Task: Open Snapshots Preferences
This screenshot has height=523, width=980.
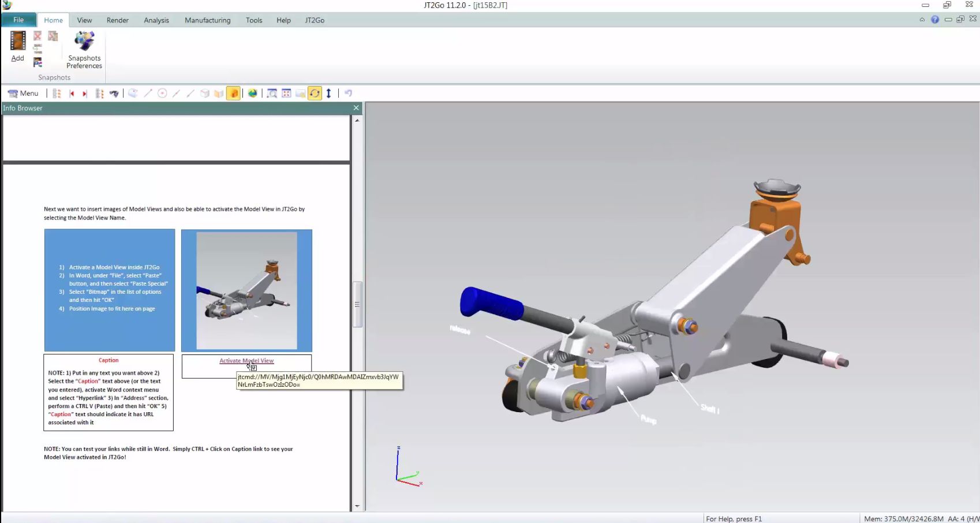Action: tap(84, 50)
